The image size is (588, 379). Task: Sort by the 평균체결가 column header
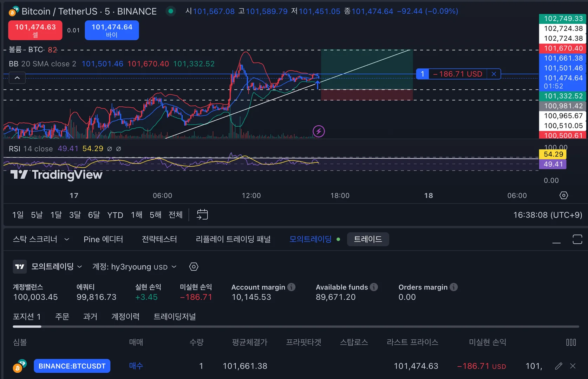pyautogui.click(x=250, y=342)
